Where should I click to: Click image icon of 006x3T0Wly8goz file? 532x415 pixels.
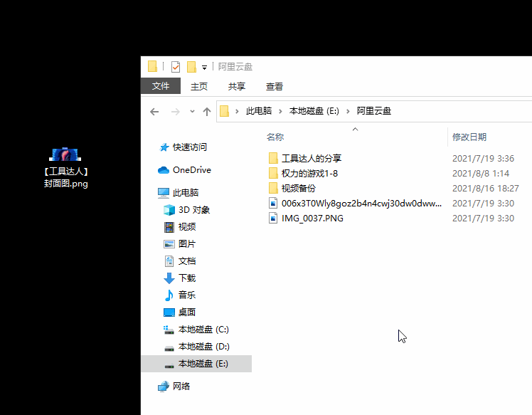coord(273,203)
